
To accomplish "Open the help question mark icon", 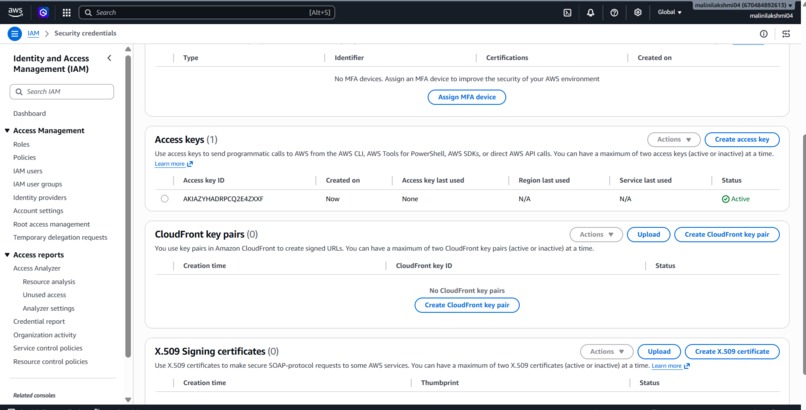I will click(614, 12).
